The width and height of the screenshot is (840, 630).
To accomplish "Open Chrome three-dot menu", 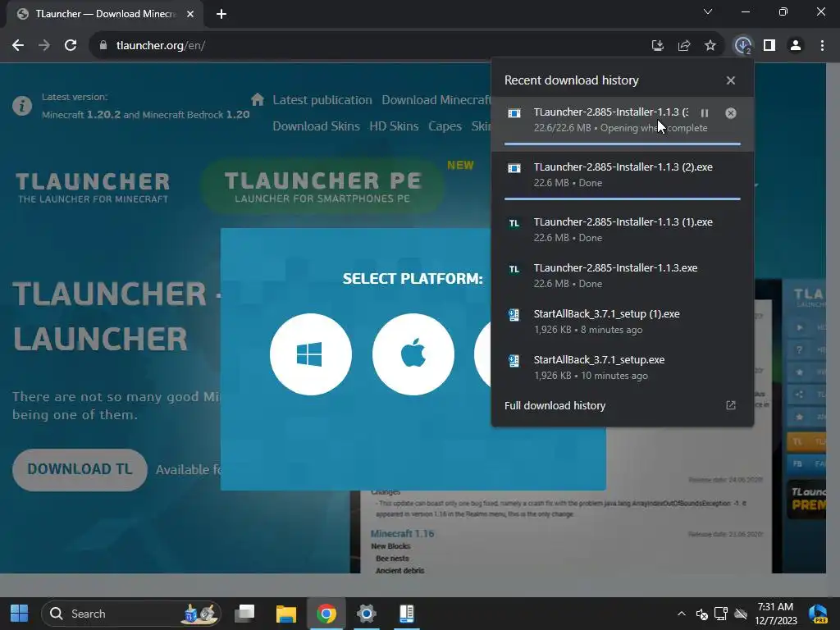I will (x=822, y=46).
